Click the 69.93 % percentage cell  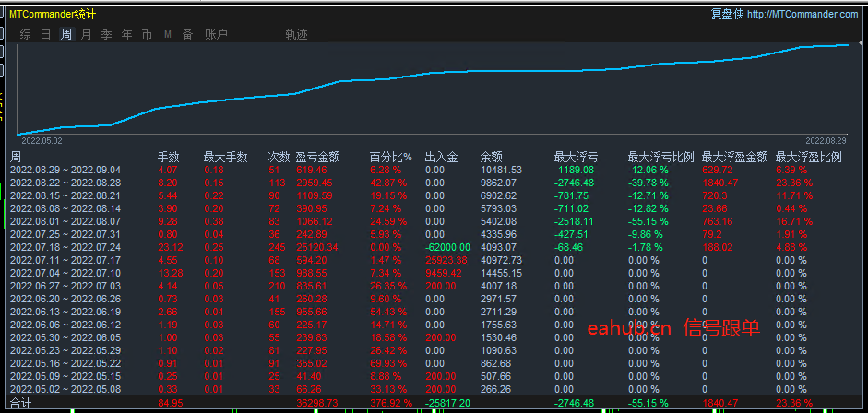pos(388,363)
